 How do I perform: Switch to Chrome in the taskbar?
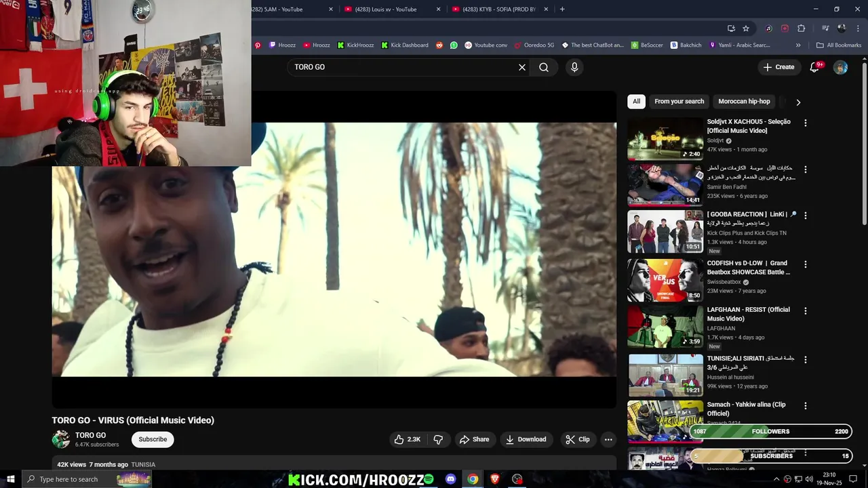tap(473, 479)
